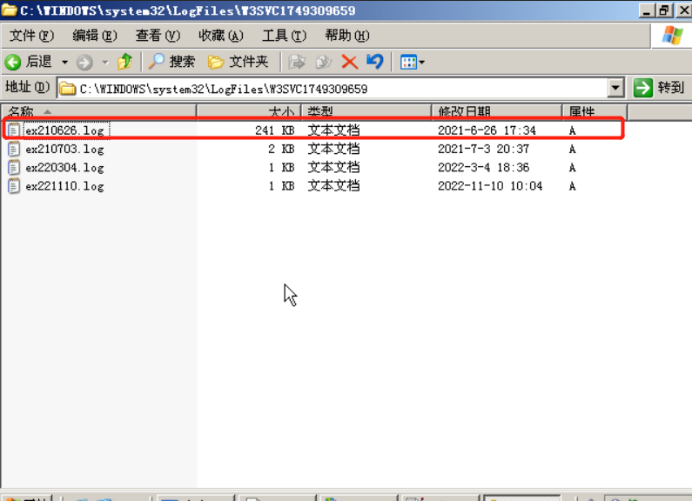Click the Views grid icon
692x502 pixels.
click(407, 62)
